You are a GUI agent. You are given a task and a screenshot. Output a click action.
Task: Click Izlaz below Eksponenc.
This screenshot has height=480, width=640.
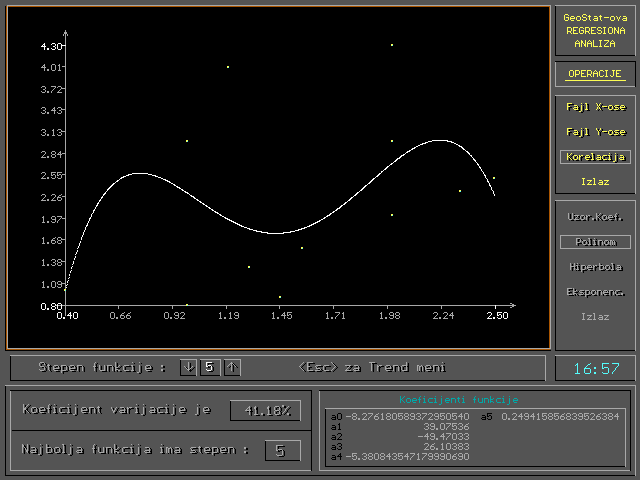[595, 317]
